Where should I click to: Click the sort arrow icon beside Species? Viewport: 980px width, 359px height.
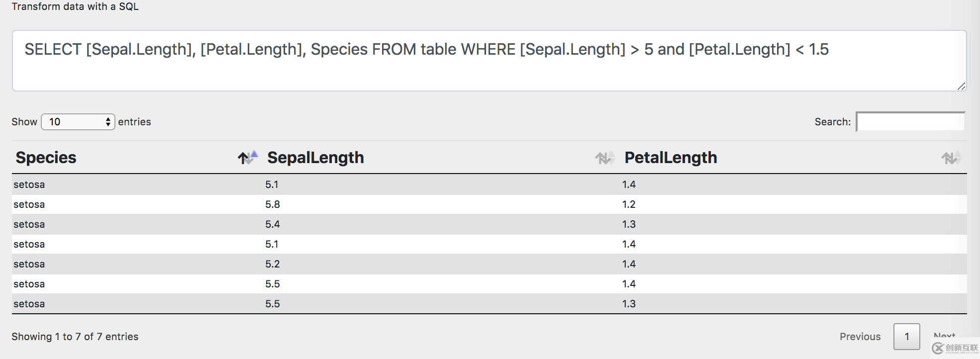[x=247, y=158]
